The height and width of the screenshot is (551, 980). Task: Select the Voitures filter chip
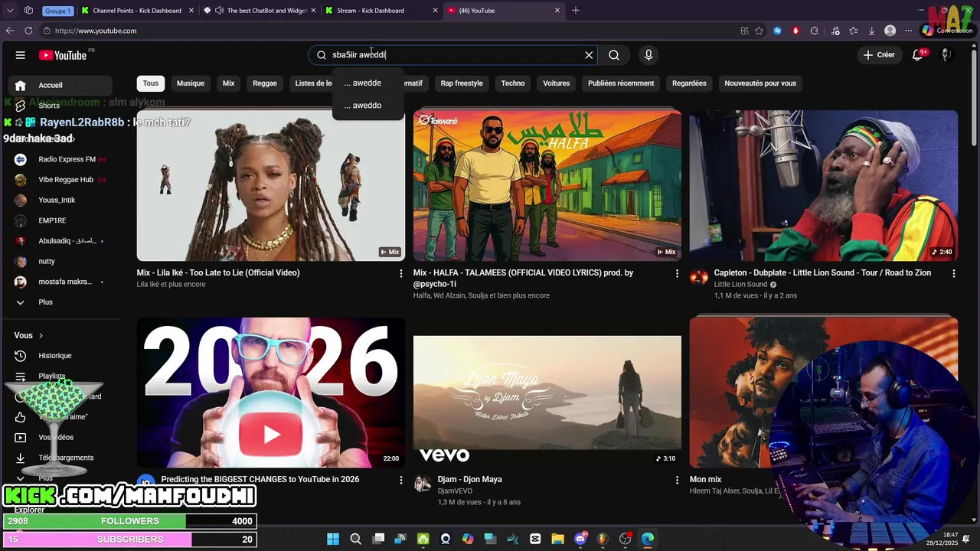pos(557,83)
